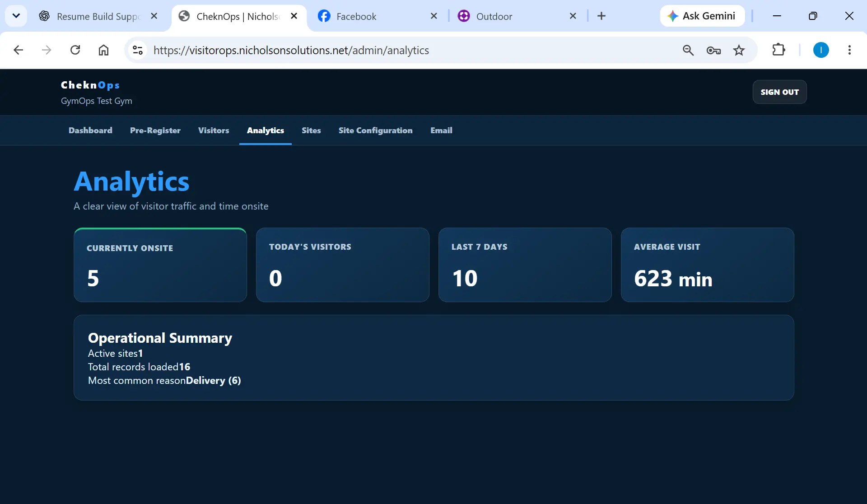867x504 pixels.
Task: Select the Last 7 Days card
Action: (525, 265)
